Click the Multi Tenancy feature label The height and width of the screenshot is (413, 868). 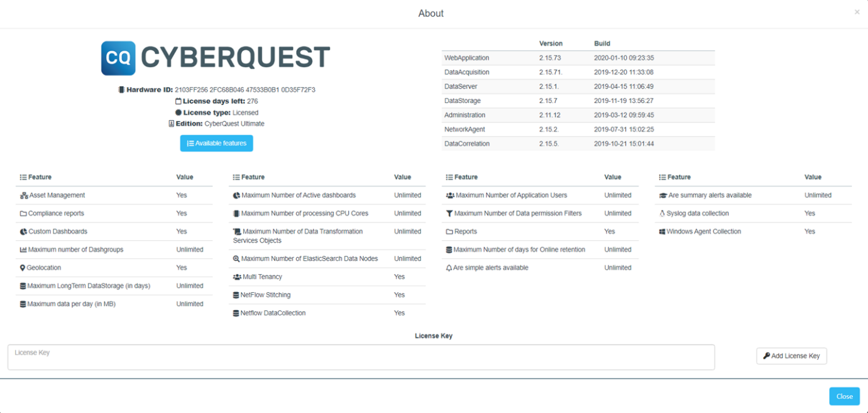263,277
